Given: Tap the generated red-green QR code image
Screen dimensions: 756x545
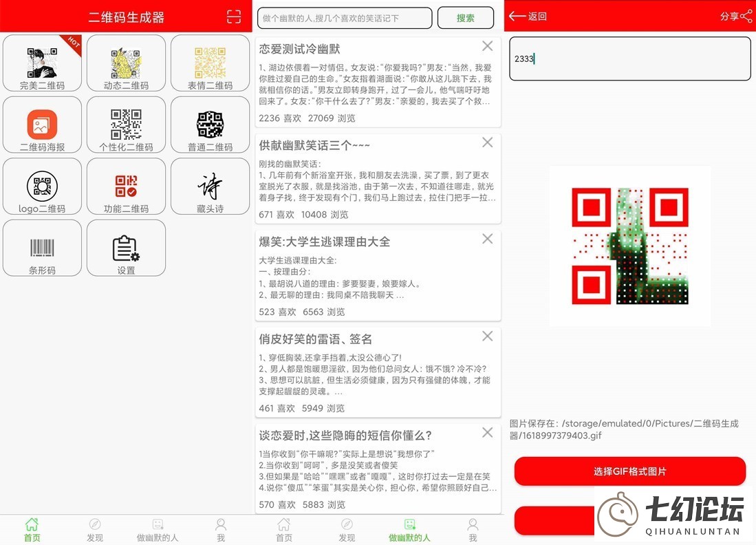Looking at the screenshot, I should tap(629, 246).
